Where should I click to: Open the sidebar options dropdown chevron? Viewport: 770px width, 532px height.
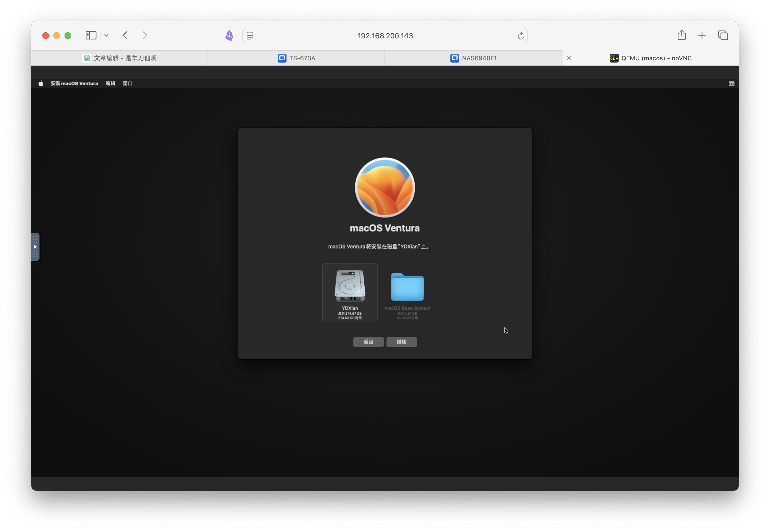[x=106, y=35]
